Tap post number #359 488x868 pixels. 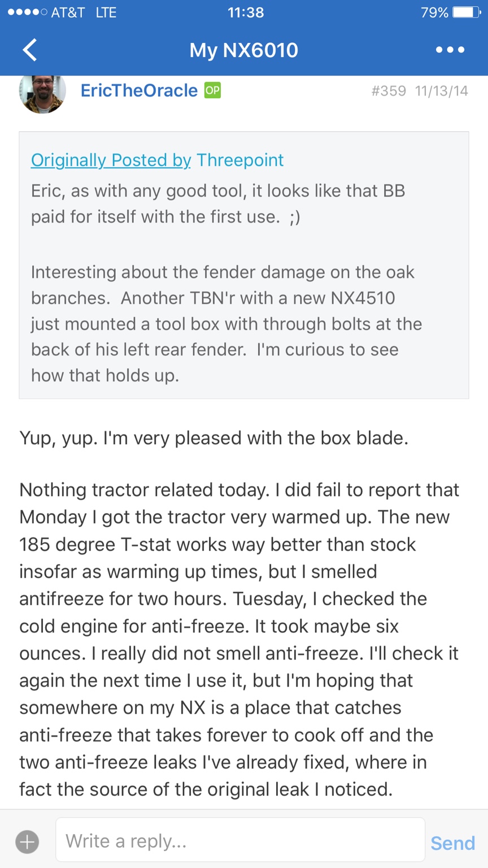[x=389, y=91]
